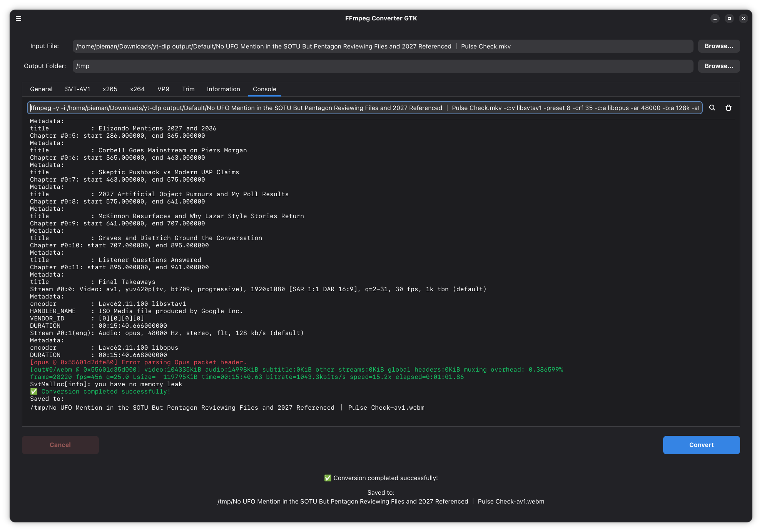Click the console search magnifier icon
The image size is (762, 532).
click(712, 108)
